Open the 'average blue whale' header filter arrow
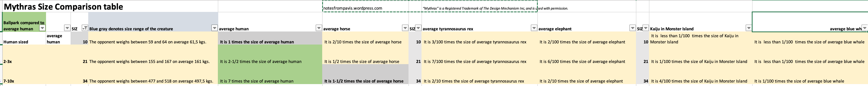 coord(864,28)
